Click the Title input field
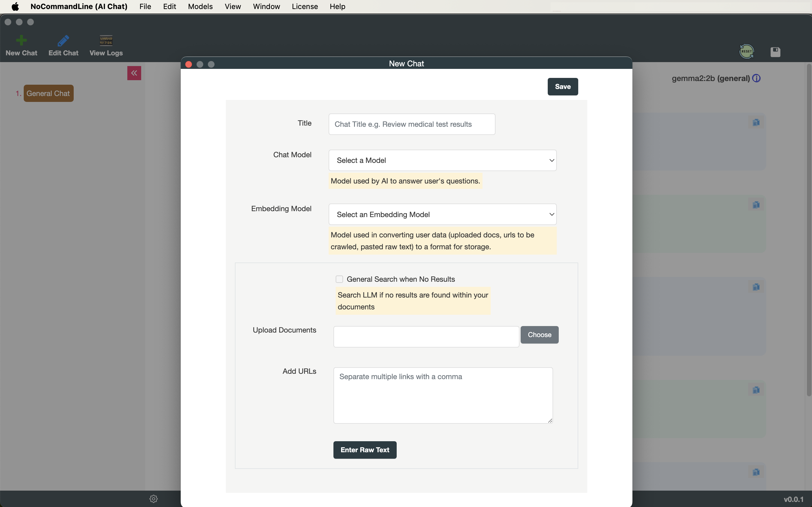 click(412, 124)
